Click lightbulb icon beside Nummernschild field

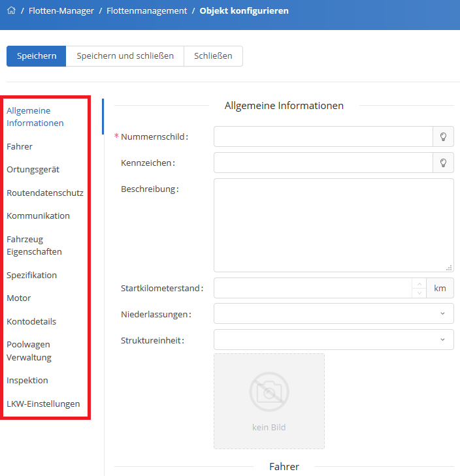coord(443,136)
